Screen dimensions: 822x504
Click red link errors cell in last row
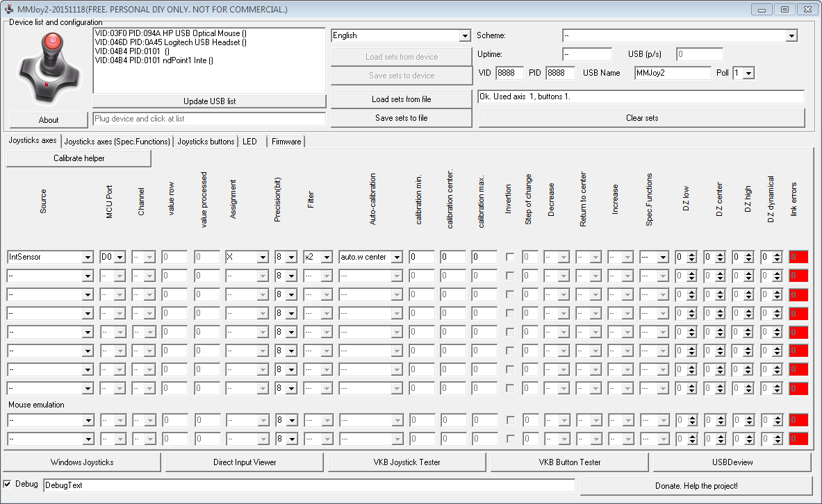coord(798,439)
